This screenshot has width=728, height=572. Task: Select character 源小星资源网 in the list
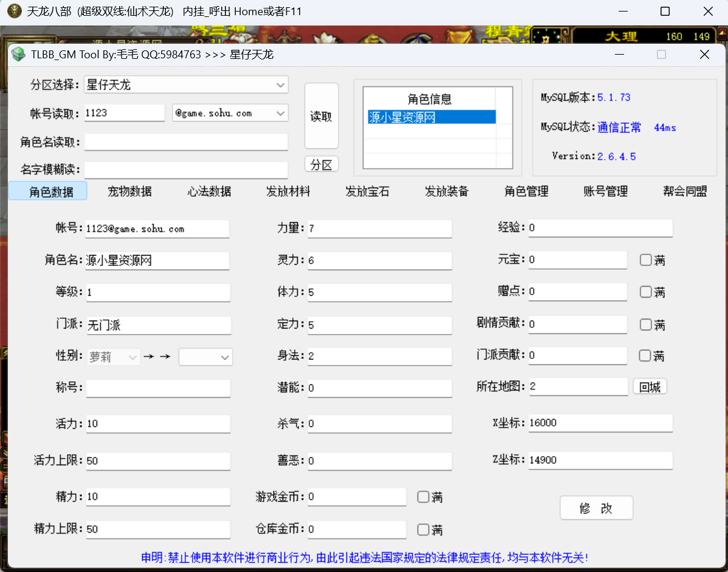(x=402, y=116)
